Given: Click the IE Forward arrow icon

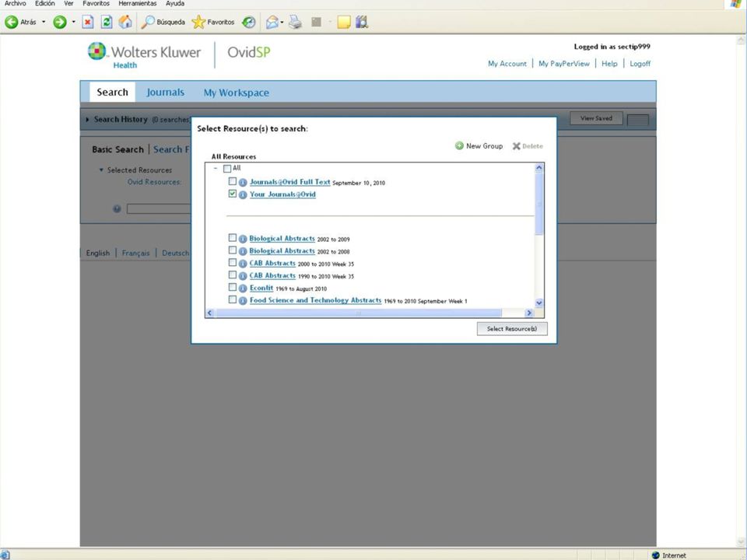Looking at the screenshot, I should pyautogui.click(x=60, y=22).
